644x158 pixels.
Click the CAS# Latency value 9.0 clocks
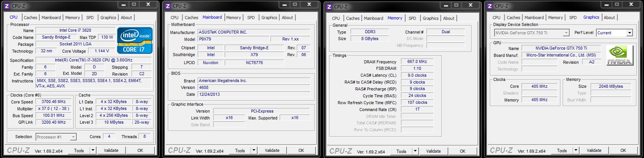[x=417, y=75]
